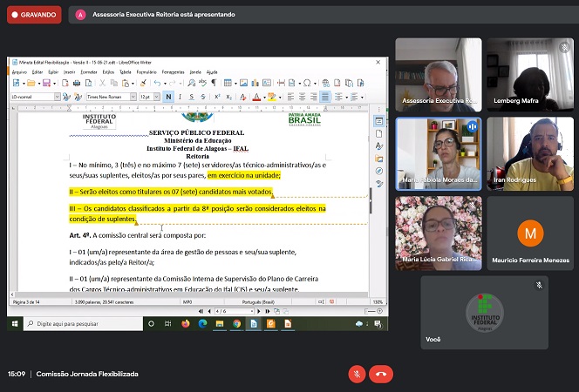Open the sidebar Navigator compass icon

pos(378,171)
